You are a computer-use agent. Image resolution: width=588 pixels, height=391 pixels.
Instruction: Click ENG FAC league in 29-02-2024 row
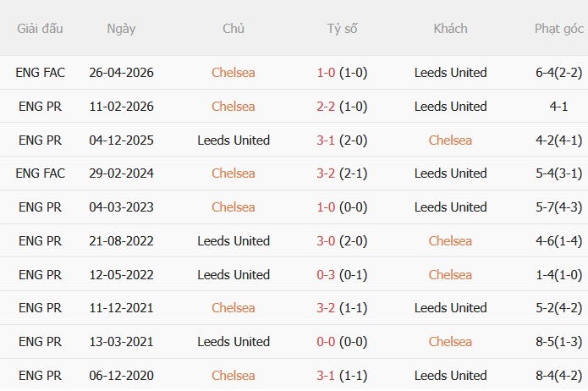click(40, 173)
